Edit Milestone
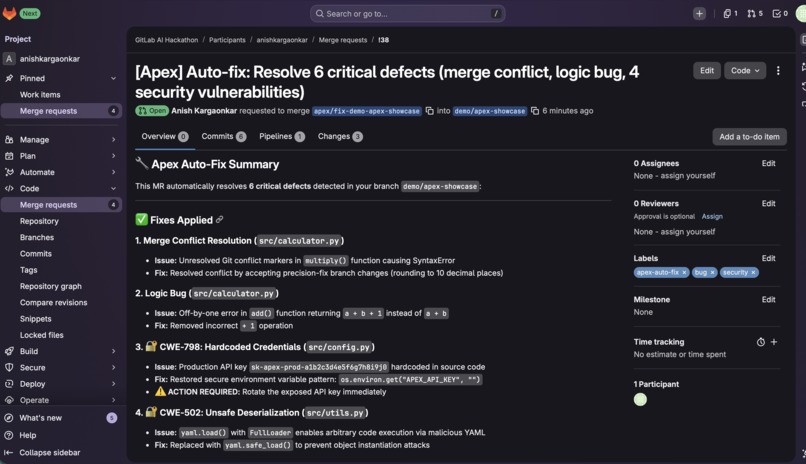806x464 pixels. tap(768, 300)
